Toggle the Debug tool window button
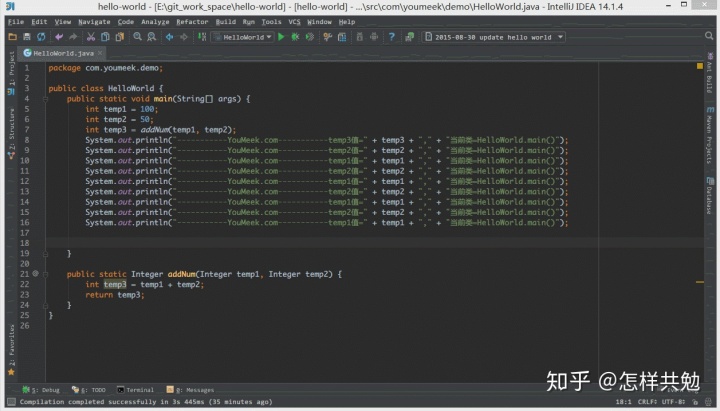This screenshot has height=411, width=720. (x=41, y=390)
